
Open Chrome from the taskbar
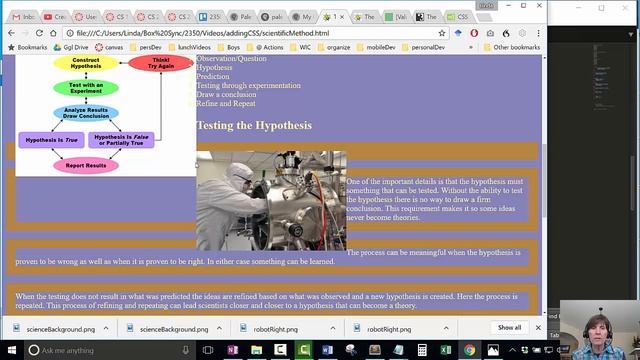pyautogui.click(x=469, y=350)
